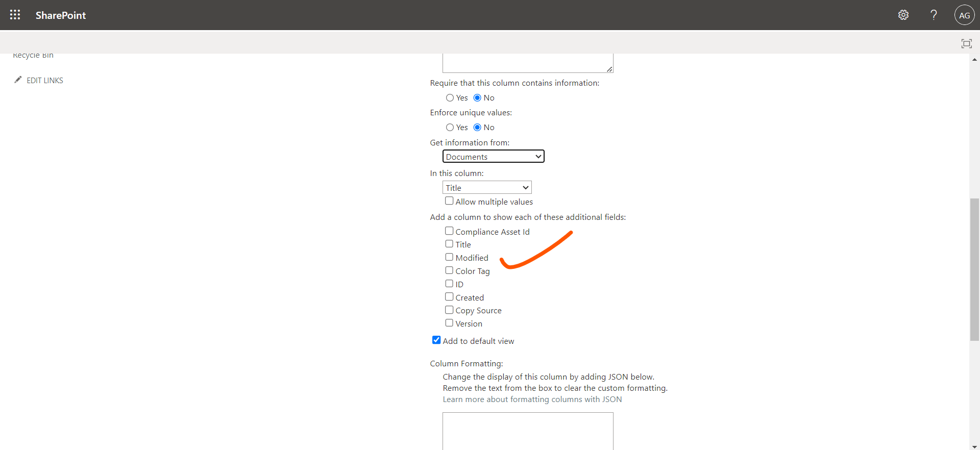This screenshot has height=450, width=980.
Task: Enable Allow multiple values checkbox
Action: [x=449, y=201]
